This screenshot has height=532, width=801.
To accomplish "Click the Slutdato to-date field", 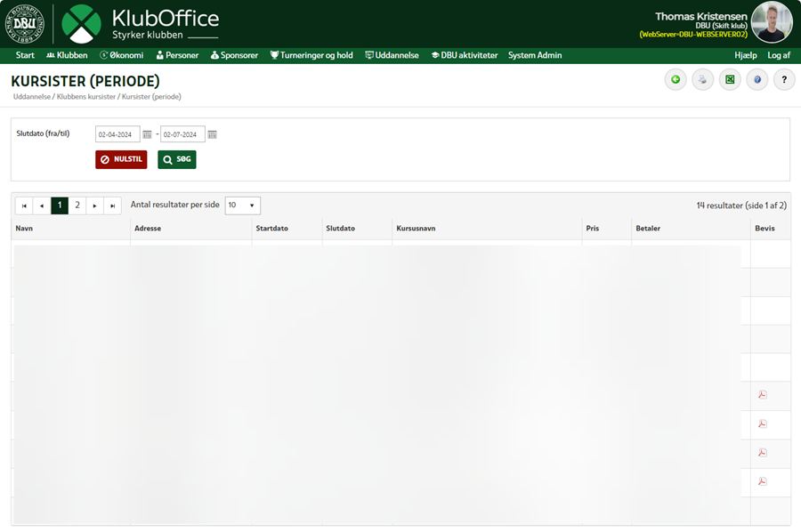I will point(182,134).
